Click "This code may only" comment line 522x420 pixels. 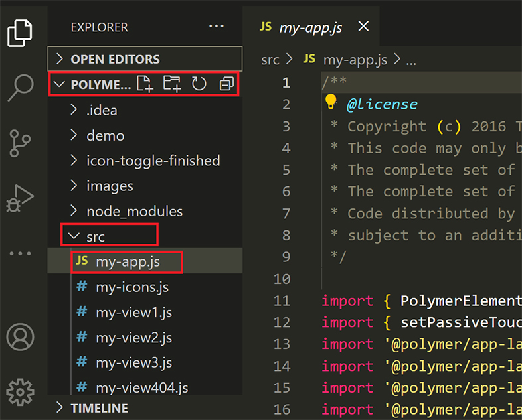coord(426,148)
